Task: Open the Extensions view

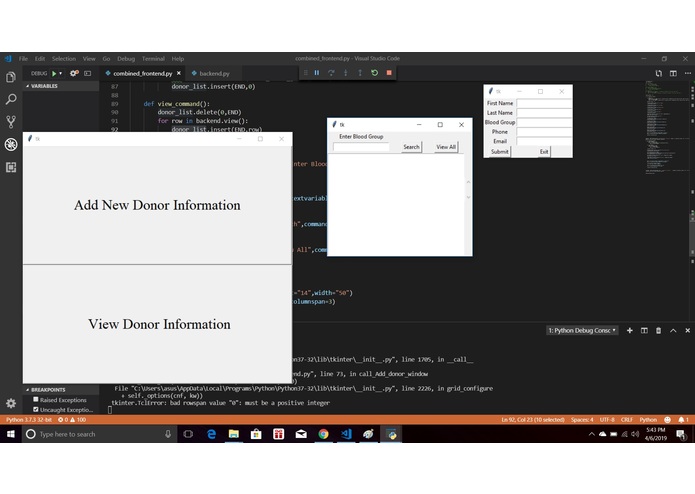Action: [x=11, y=167]
